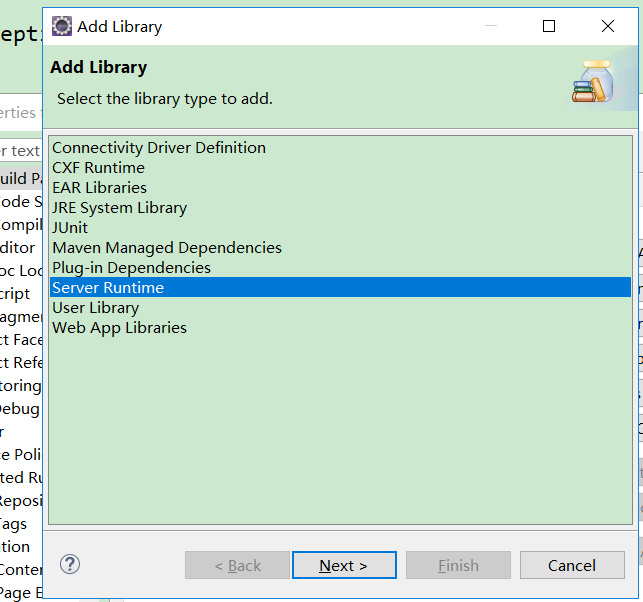Select Code Style item in Properties sidebar
643x602 pixels.
21,201
